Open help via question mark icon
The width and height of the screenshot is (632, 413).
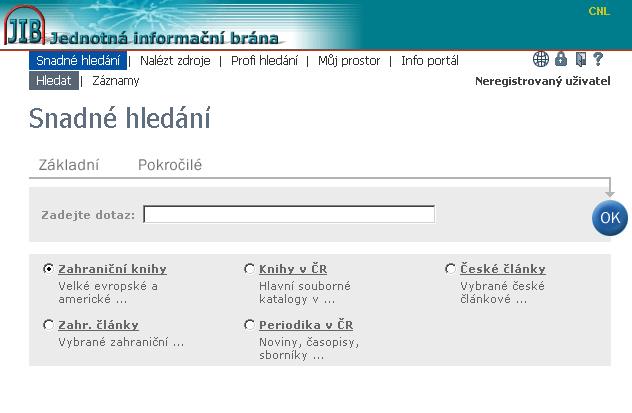coord(598,59)
